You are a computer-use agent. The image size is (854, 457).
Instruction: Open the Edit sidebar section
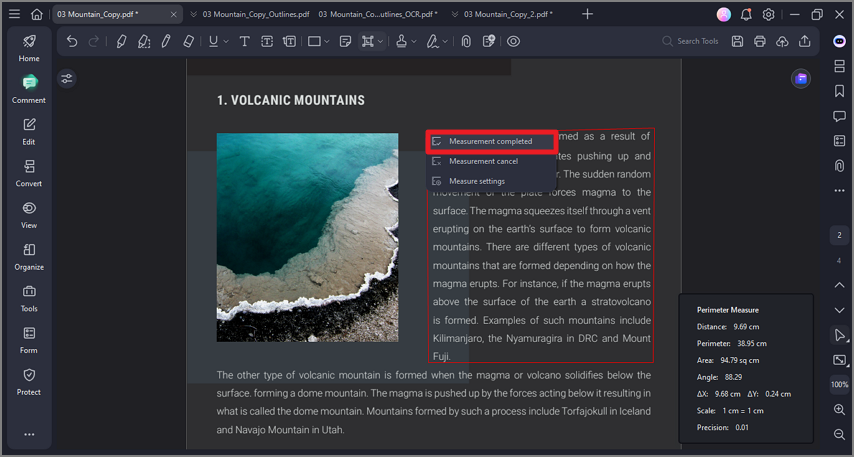(x=29, y=132)
